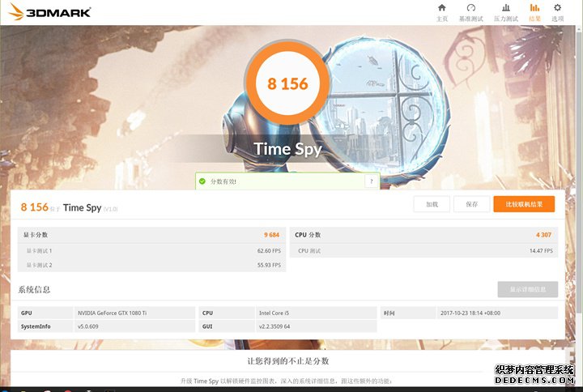Click the 8 156 score beside Time Spy heading
This screenshot has width=583, height=392.
coord(34,207)
